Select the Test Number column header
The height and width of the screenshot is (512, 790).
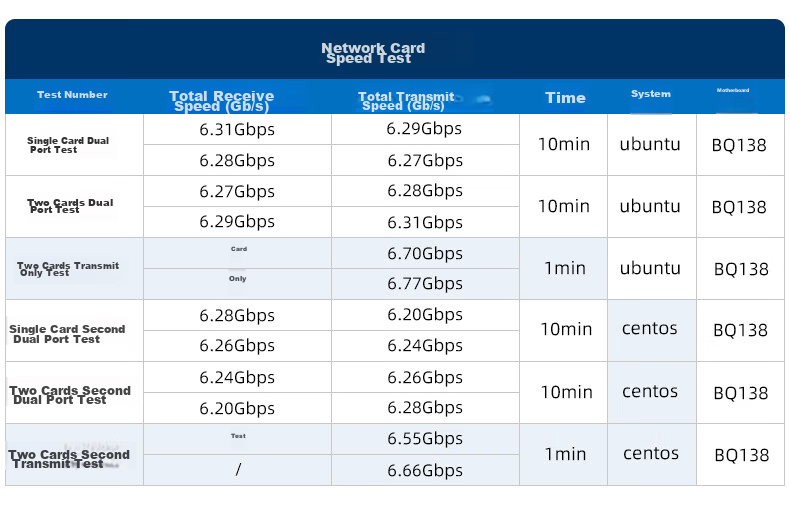click(x=72, y=95)
